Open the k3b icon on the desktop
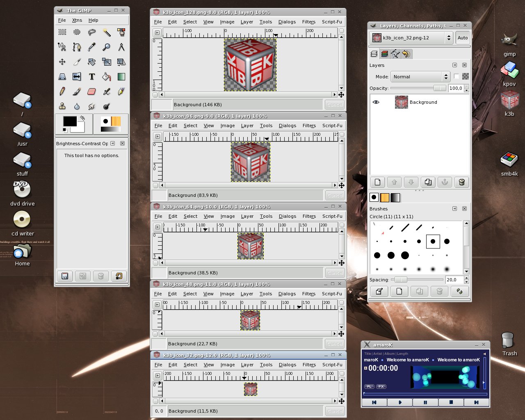This screenshot has width=525, height=420. 509,103
